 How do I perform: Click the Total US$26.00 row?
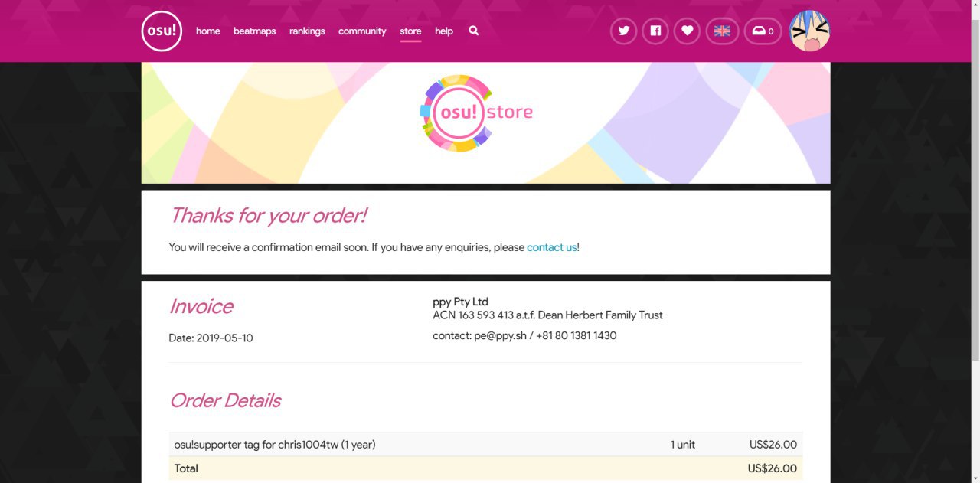pyautogui.click(x=485, y=468)
